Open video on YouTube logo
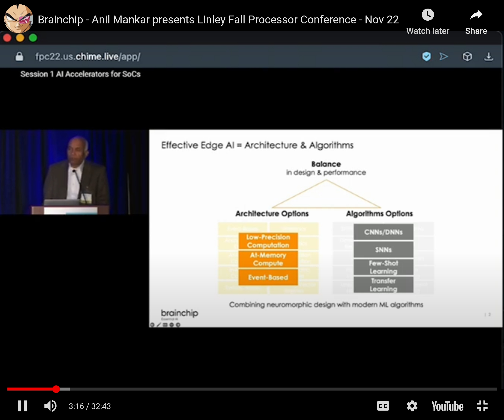The width and height of the screenshot is (504, 420). [x=447, y=406]
